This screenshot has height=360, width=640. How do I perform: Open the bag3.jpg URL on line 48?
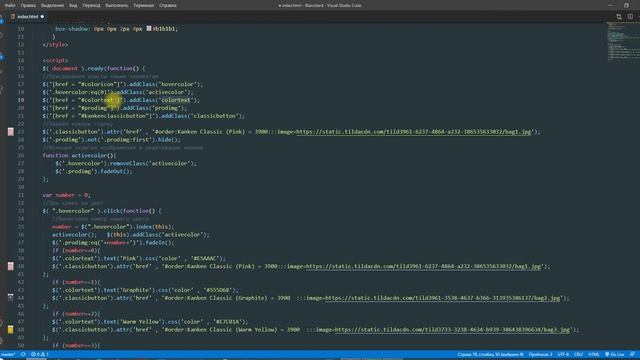(453, 330)
